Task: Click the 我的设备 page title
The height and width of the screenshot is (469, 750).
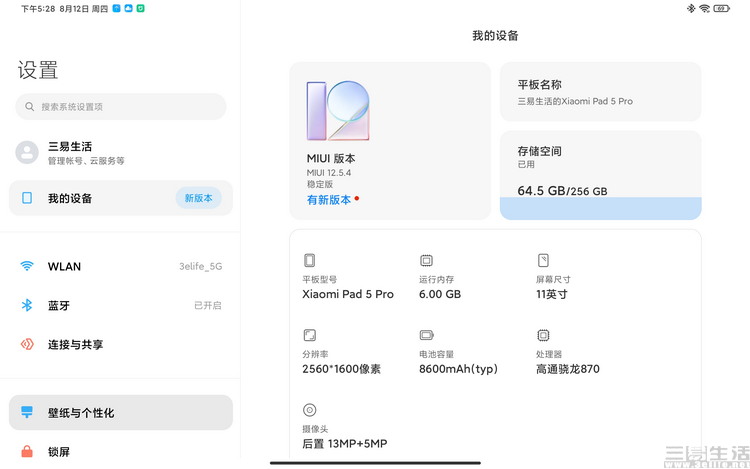Action: point(496,36)
